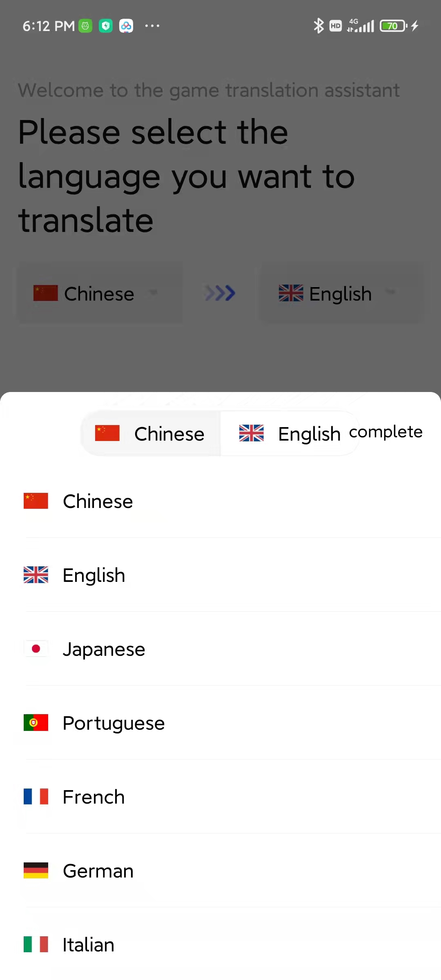The width and height of the screenshot is (441, 980).
Task: Tap the UK flag icon in list
Action: click(36, 575)
